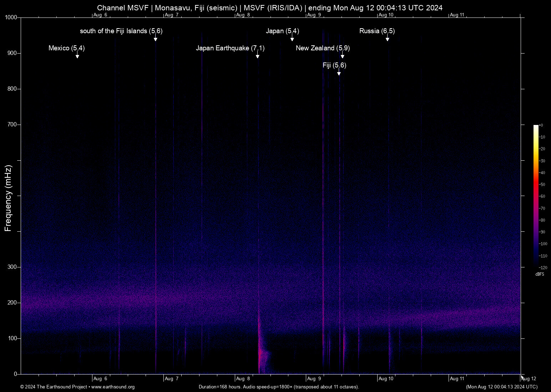Select the 200 frequency tick label
551x392 pixels.
(x=13, y=303)
